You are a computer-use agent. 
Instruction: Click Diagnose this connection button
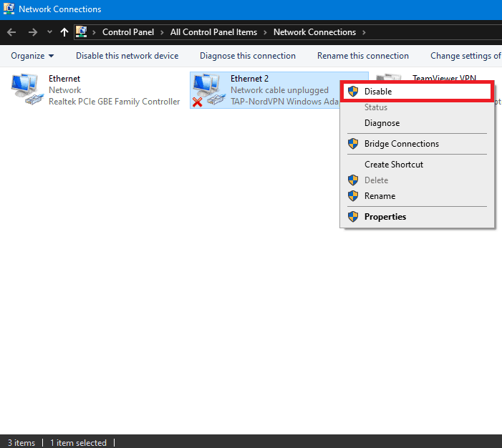247,56
